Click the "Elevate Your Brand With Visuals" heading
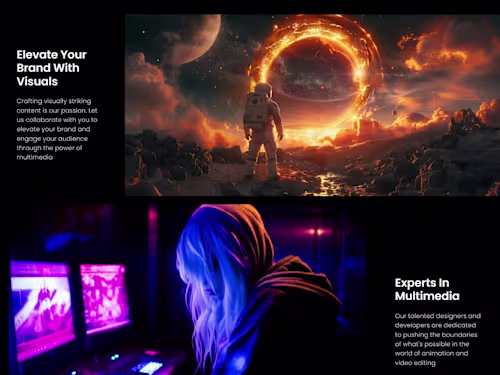 (52, 68)
